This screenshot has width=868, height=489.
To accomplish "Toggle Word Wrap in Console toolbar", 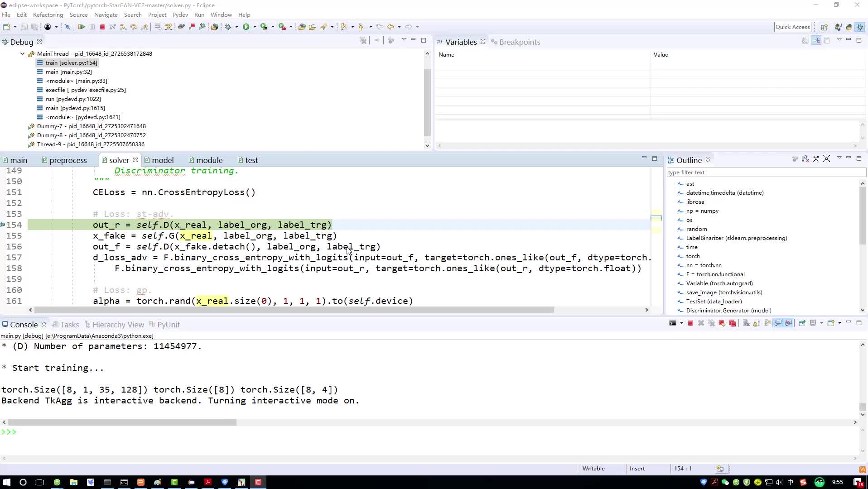I will pos(767,323).
